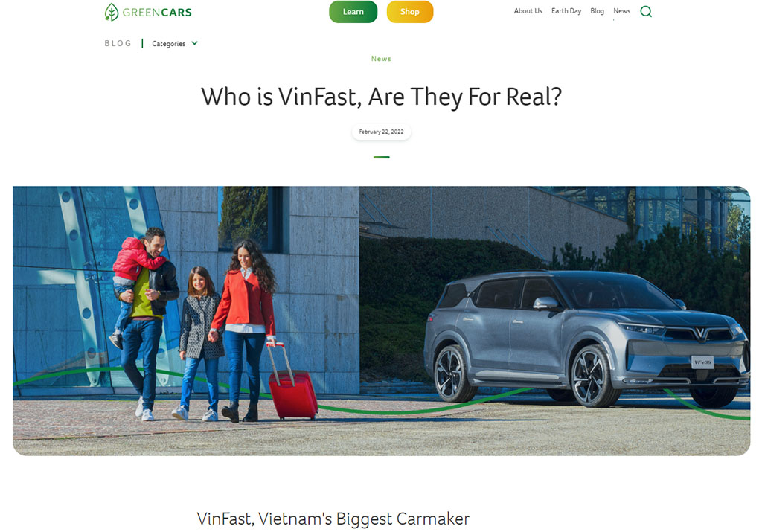Click the Categories chevron arrow

194,43
